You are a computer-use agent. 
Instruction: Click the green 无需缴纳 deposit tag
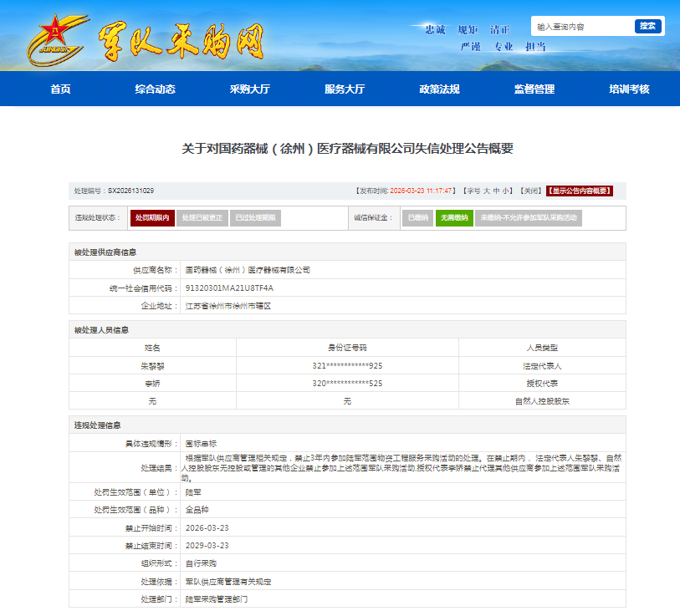pos(454,218)
